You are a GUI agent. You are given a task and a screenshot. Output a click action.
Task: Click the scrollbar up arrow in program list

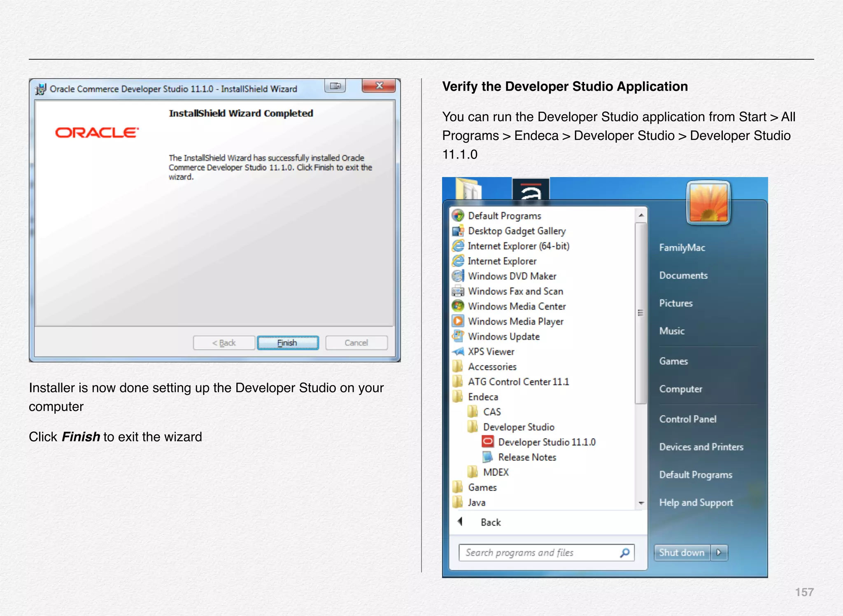(x=641, y=215)
